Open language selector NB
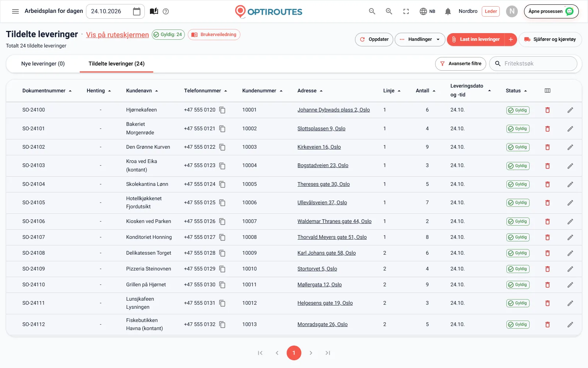The image size is (588, 368). click(x=427, y=11)
